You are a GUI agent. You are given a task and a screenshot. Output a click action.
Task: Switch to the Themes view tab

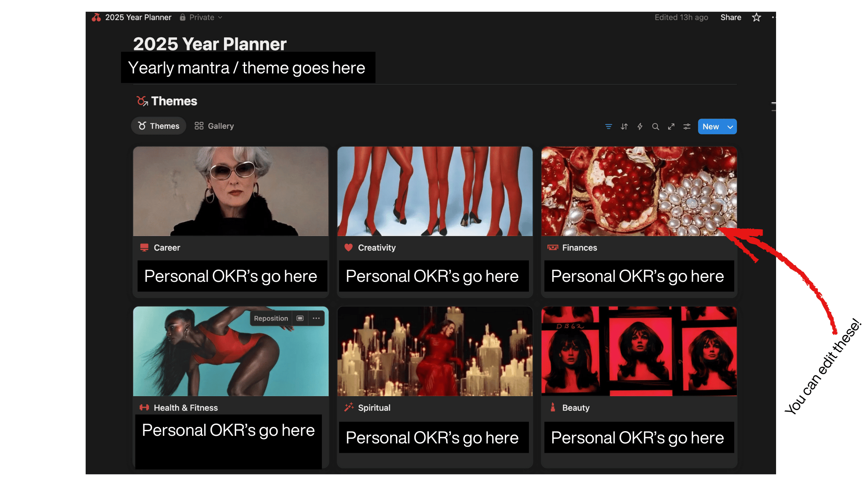(159, 126)
